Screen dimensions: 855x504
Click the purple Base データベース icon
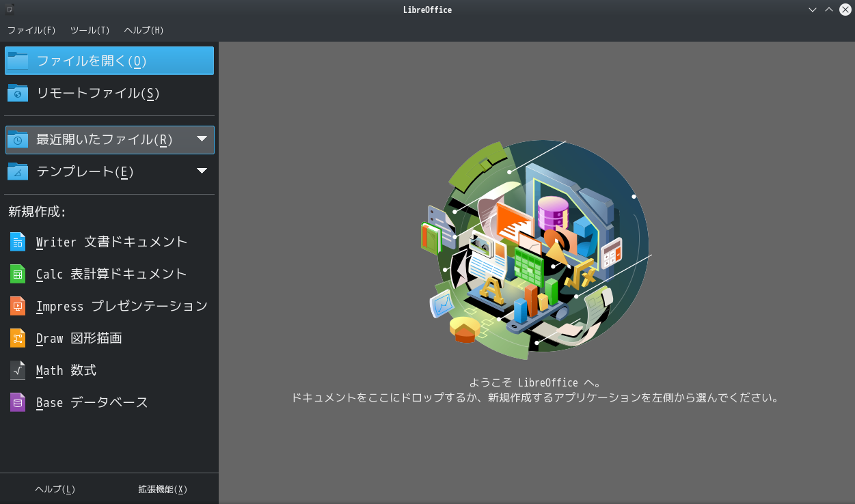click(x=18, y=402)
